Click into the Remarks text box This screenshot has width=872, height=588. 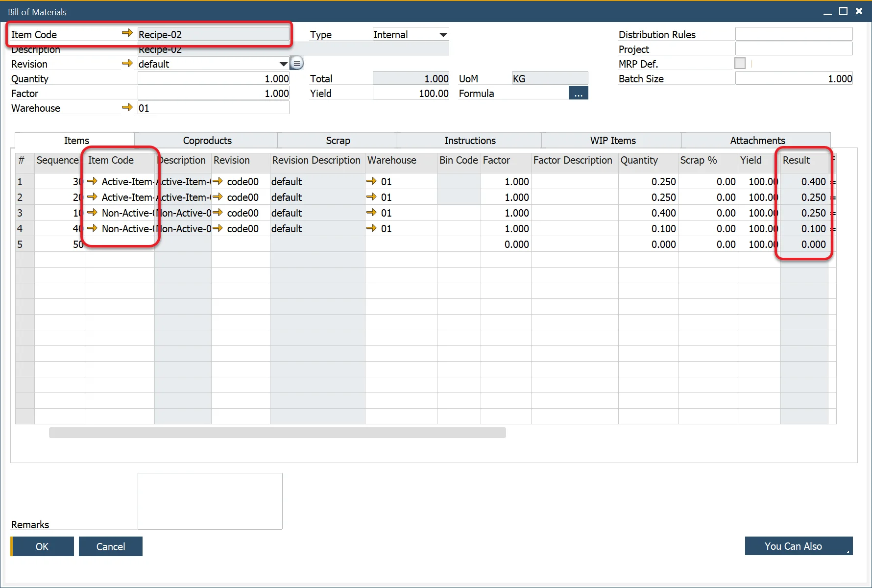[x=210, y=501]
